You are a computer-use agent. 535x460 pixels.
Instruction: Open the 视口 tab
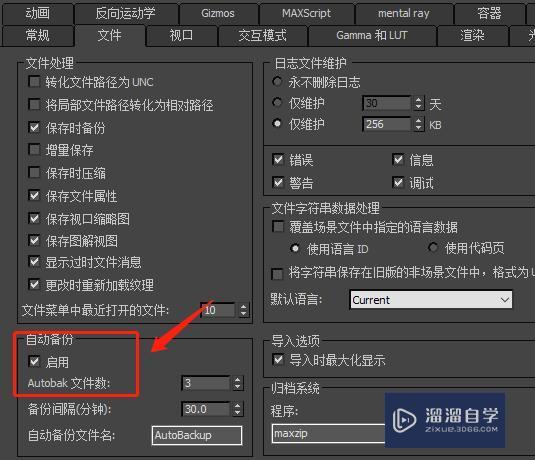point(182,35)
